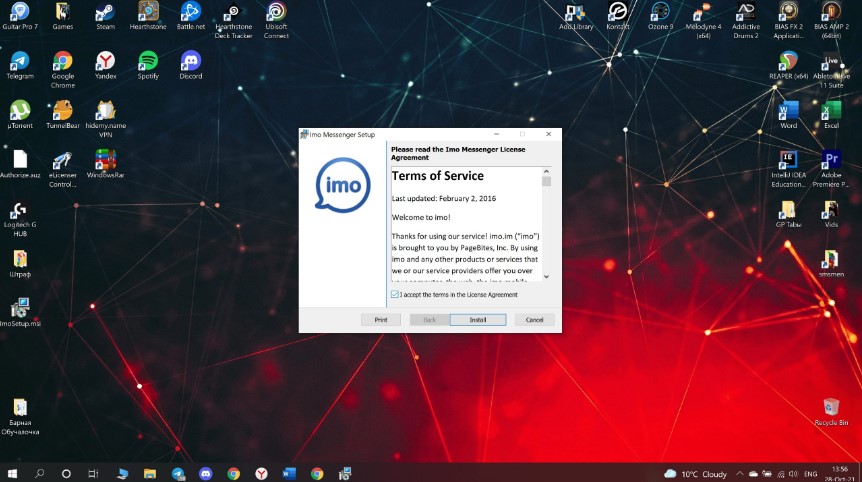862x482 pixels.
Task: Open Task View from taskbar
Action: (x=93, y=473)
